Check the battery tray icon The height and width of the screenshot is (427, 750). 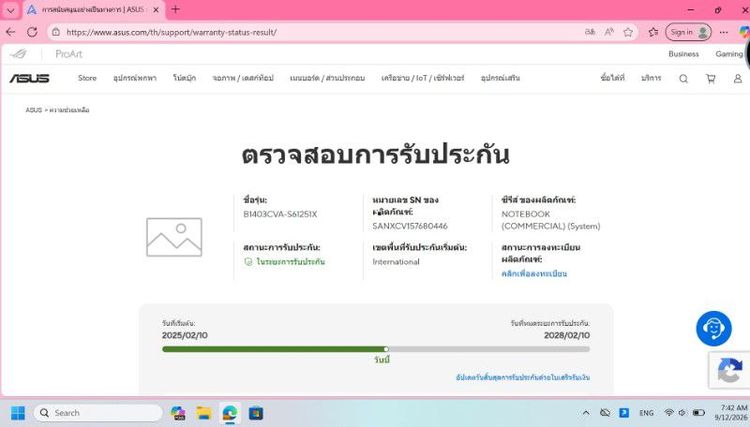699,412
